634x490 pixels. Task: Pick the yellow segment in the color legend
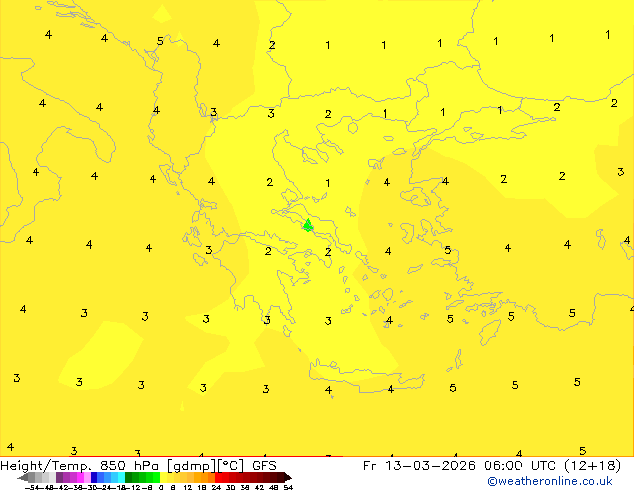170,477
